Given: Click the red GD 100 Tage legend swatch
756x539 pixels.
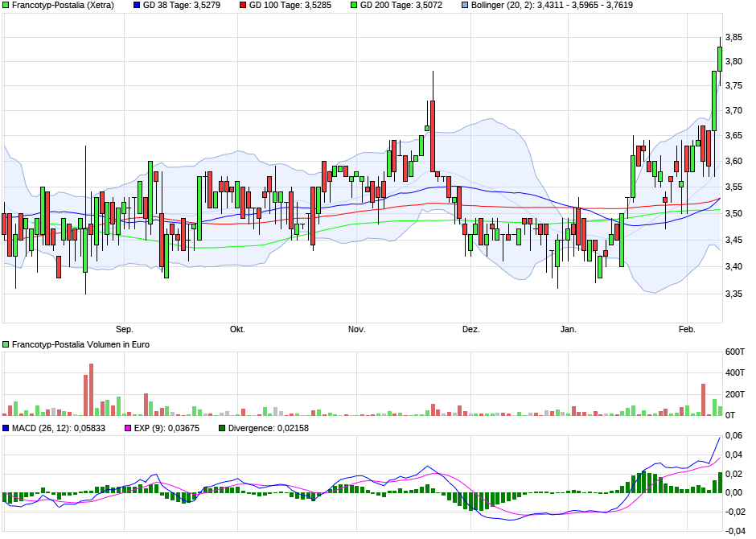Looking at the screenshot, I should pyautogui.click(x=243, y=6).
